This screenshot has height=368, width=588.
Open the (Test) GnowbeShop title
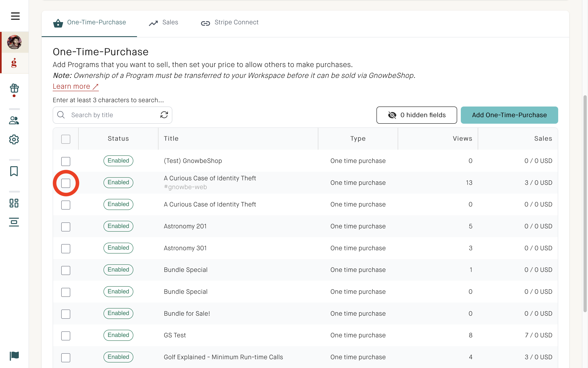[x=193, y=161]
